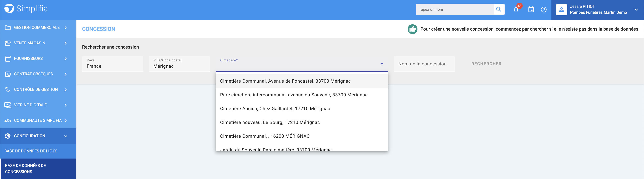Click the Ville/Code postal field
This screenshot has height=179, width=644.
(x=179, y=64)
